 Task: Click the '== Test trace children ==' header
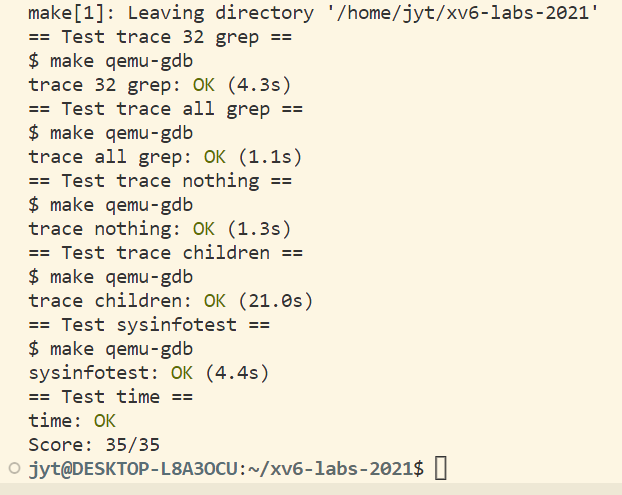click(x=165, y=253)
